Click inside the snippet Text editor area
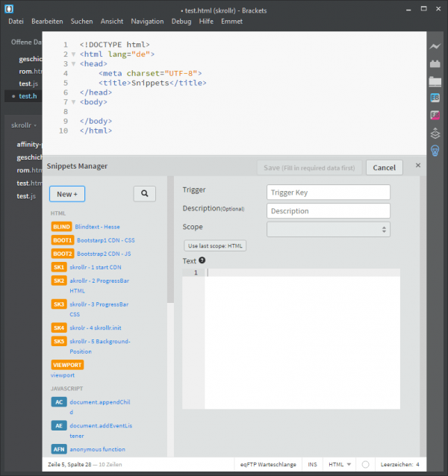448x476 pixels. (302, 340)
